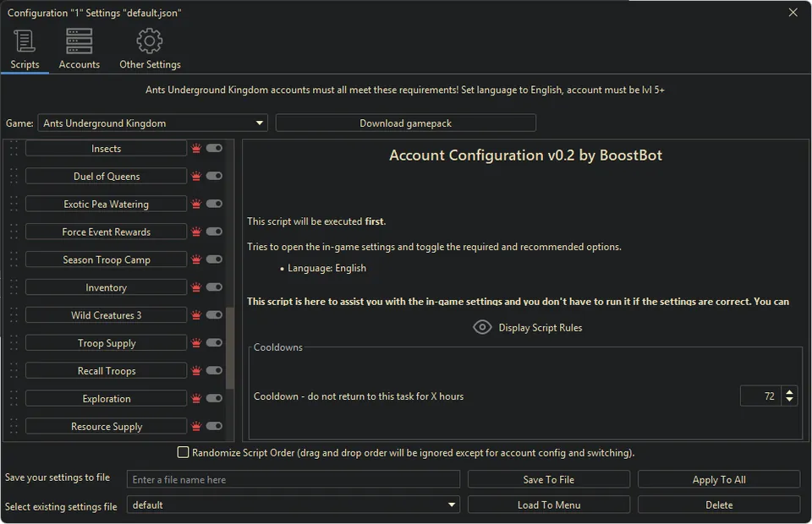Click the red crown icon beside Insects
This screenshot has height=524, width=812.
pos(196,149)
